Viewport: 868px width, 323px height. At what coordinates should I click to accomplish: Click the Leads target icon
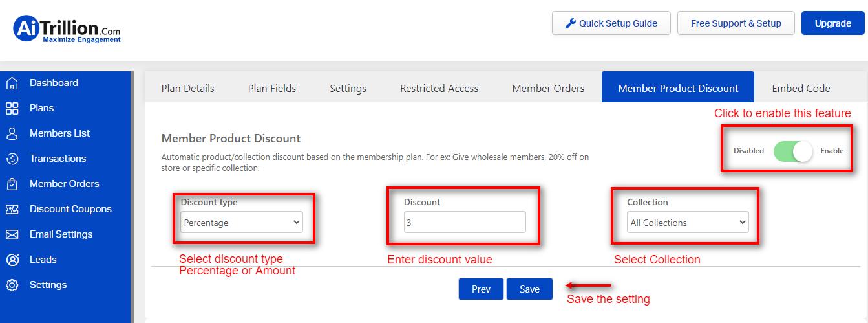click(x=12, y=260)
